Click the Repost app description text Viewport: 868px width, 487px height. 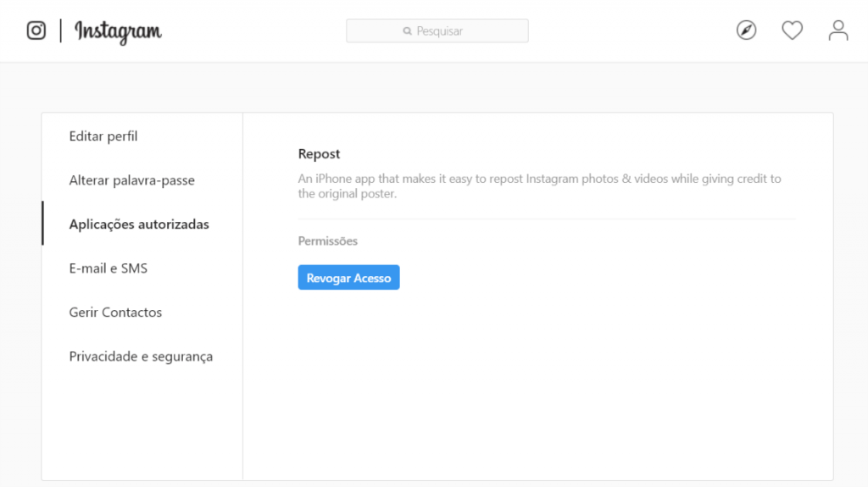coord(540,186)
